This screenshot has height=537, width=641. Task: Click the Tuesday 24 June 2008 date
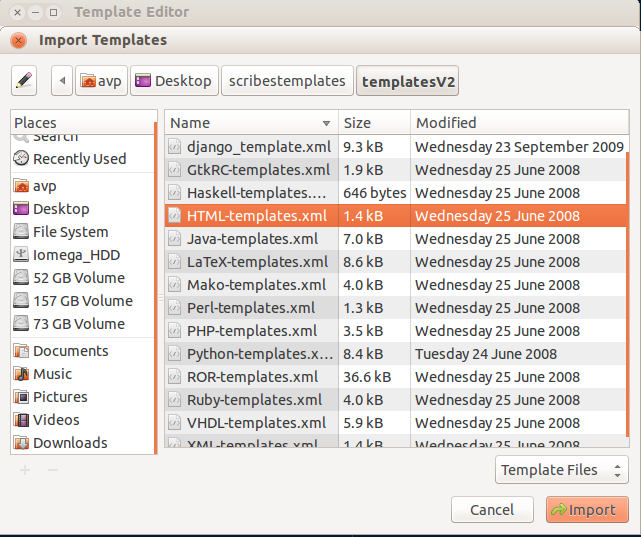point(486,354)
